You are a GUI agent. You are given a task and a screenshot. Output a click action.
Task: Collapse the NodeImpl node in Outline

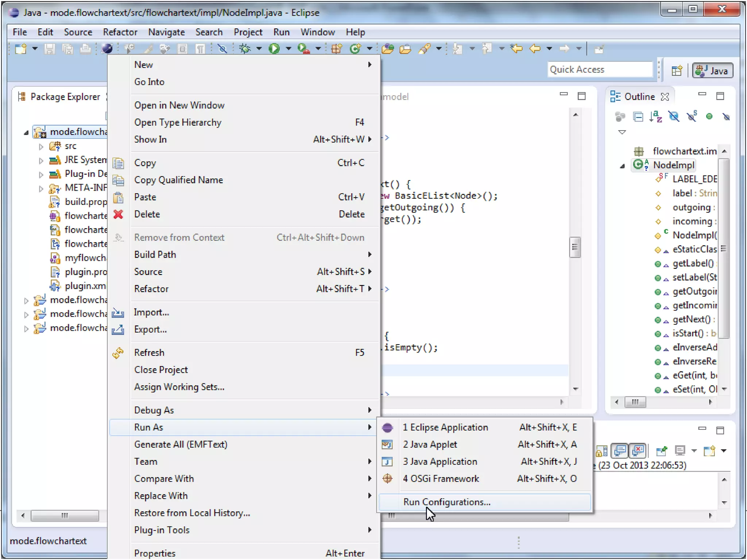pos(622,166)
